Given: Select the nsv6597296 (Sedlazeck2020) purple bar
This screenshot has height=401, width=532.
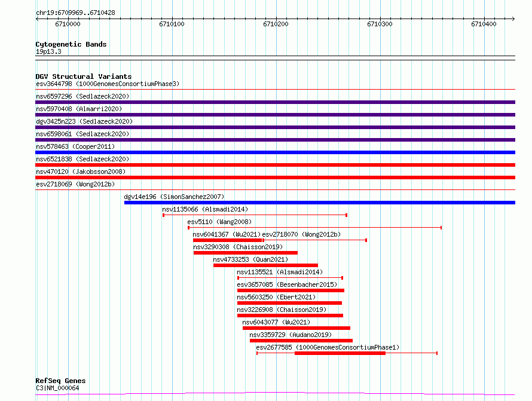Looking at the screenshot, I should (x=275, y=102).
